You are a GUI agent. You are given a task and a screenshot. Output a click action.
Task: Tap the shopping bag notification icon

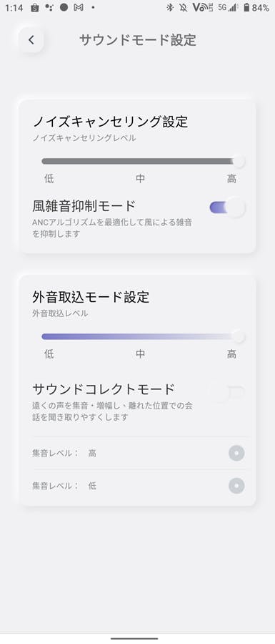[35, 7]
